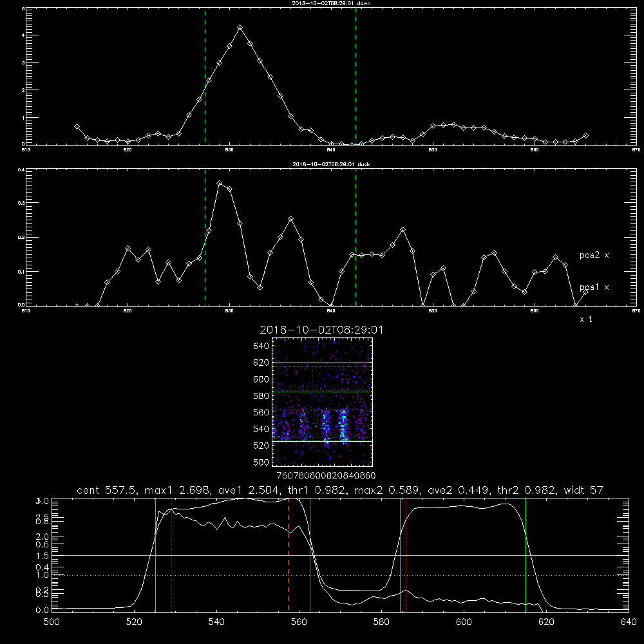
Task: Click the rightmost solid green line in the bottom plot
Action: [526, 554]
